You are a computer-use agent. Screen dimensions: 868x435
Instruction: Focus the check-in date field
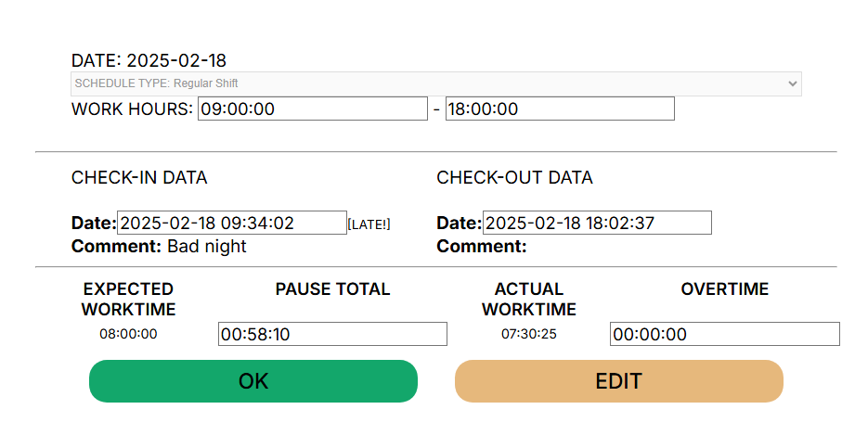(231, 223)
